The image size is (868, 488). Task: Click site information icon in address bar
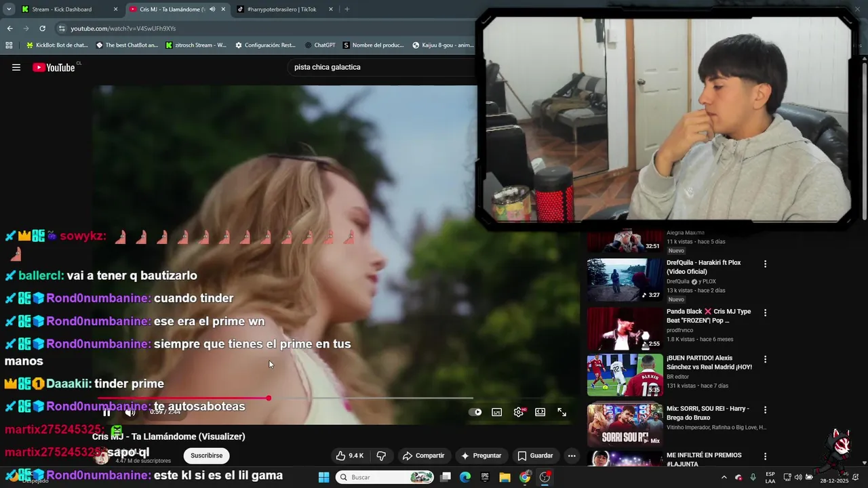[x=62, y=28]
